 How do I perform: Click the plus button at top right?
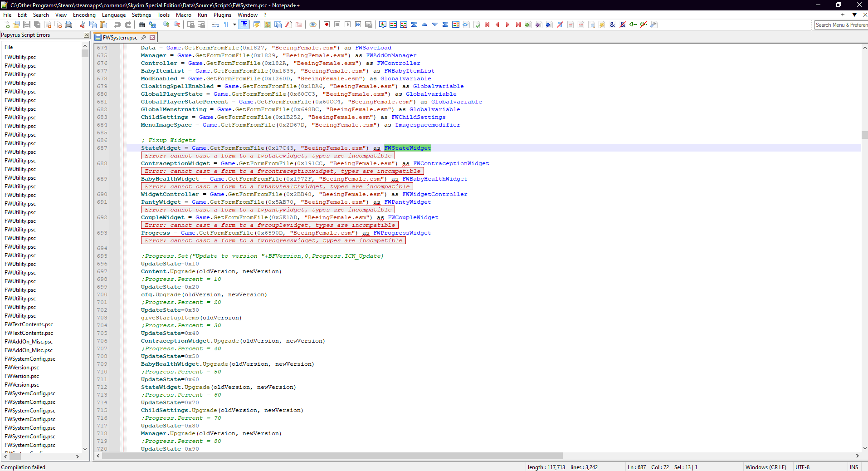point(843,15)
